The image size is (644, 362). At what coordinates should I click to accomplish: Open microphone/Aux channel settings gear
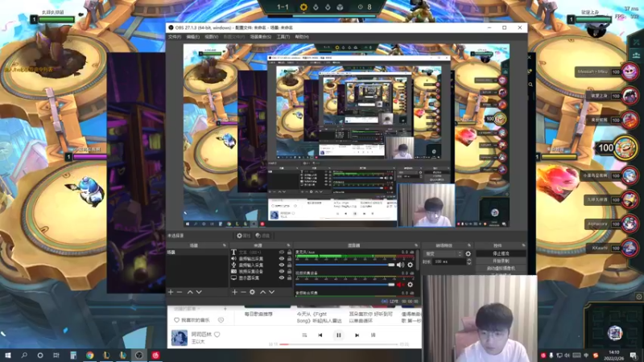point(410,265)
